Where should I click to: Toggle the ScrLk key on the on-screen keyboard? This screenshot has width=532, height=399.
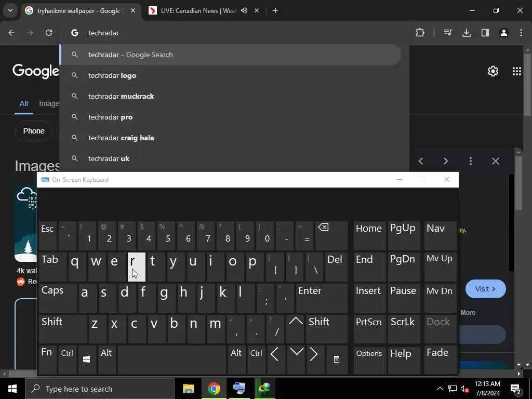pos(404,328)
